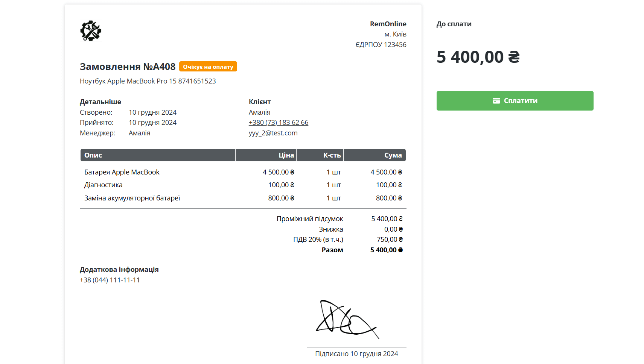Click the м. Київ address line
Screen dimensions: 644x364
(395, 34)
